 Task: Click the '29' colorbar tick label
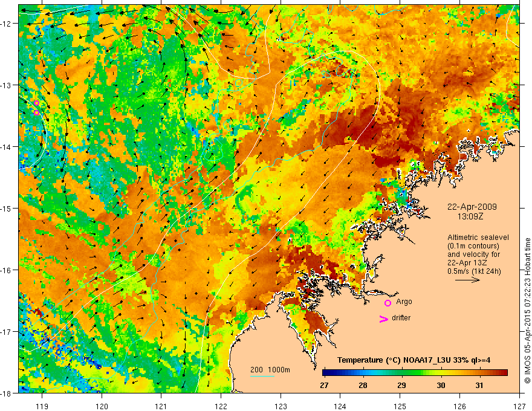point(401,385)
